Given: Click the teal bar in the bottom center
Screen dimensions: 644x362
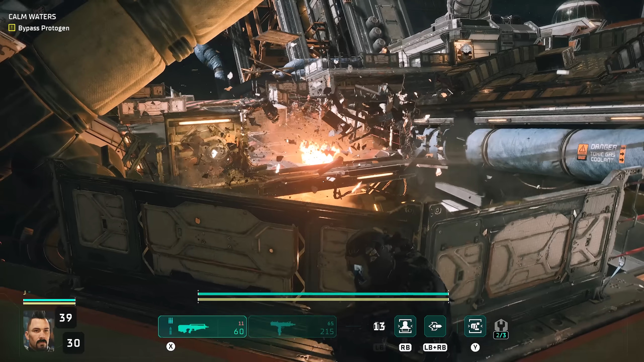Looking at the screenshot, I should [323, 294].
